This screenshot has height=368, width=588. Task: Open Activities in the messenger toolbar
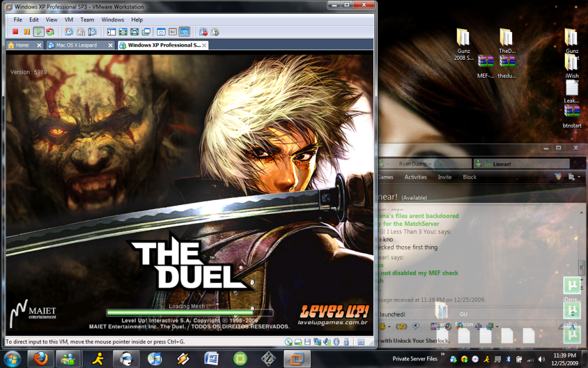pos(415,177)
